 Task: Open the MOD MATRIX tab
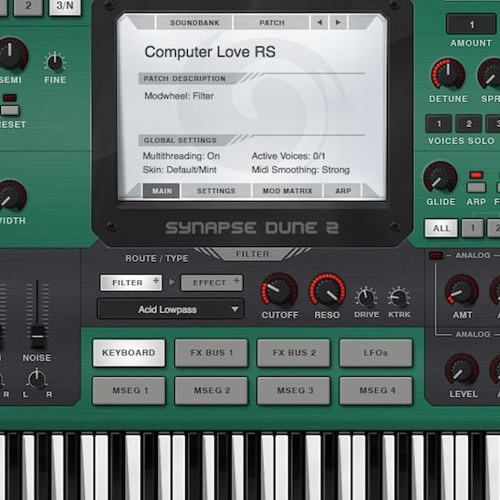coord(287,191)
